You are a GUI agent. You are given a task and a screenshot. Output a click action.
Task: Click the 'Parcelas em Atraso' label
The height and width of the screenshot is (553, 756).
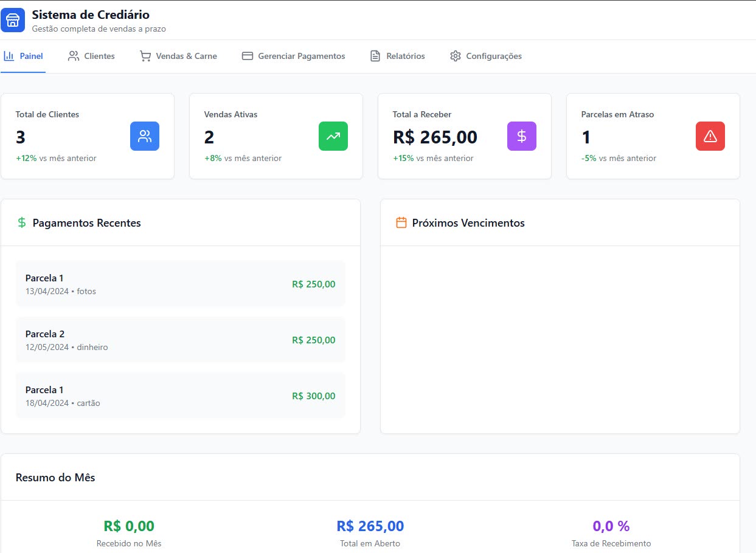[x=617, y=114]
